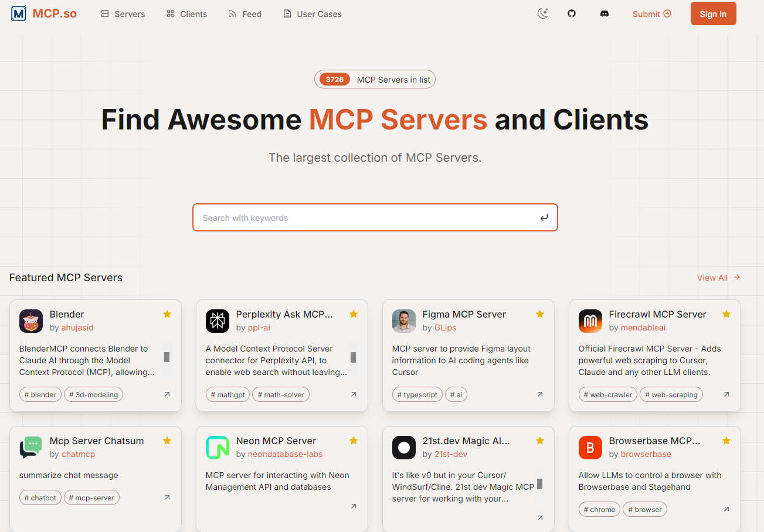This screenshot has height=532, width=764.
Task: Open Perplexity card external arrow
Action: (354, 394)
